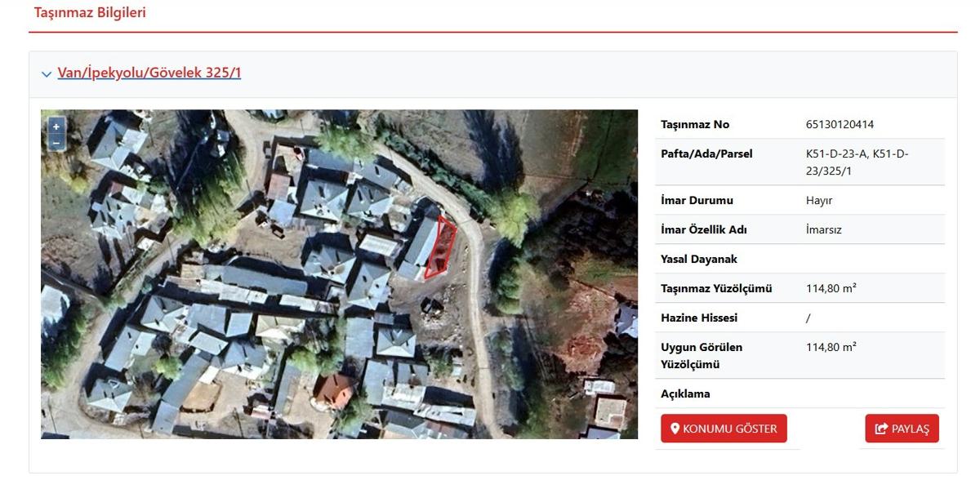Click the Yasal Dayanak row label
This screenshot has height=480, width=980.
[698, 260]
